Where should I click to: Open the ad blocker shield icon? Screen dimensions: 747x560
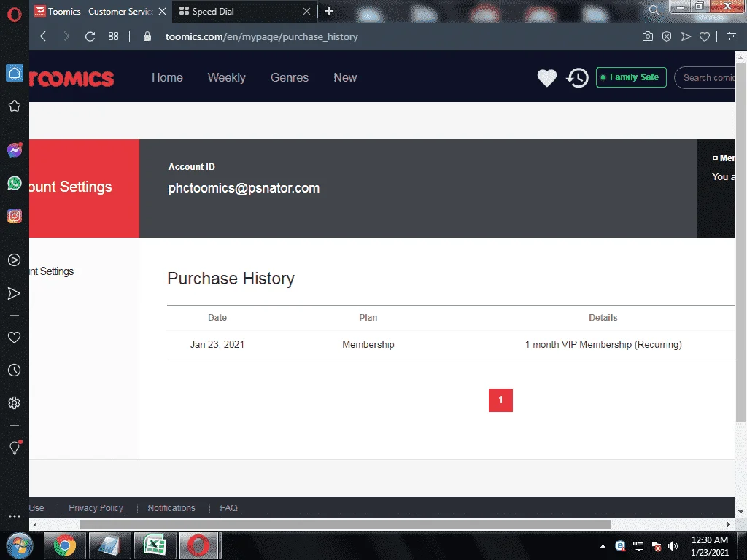667,36
